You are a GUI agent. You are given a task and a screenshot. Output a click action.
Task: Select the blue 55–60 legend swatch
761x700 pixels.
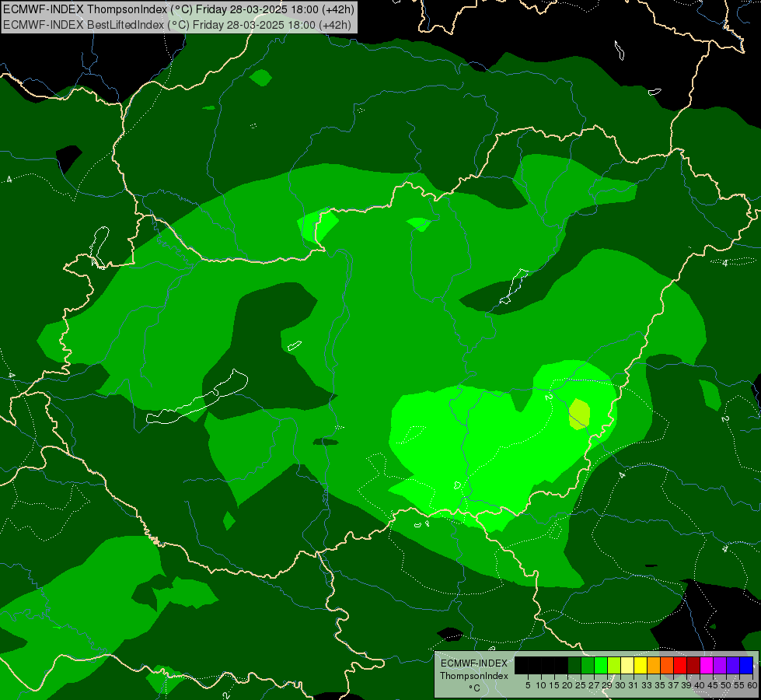coord(746,665)
